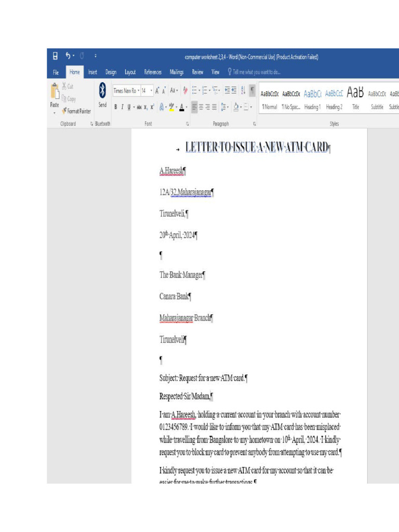Justify the paragraph text
Image resolution: width=399 pixels, height=532 pixels.
(x=214, y=107)
